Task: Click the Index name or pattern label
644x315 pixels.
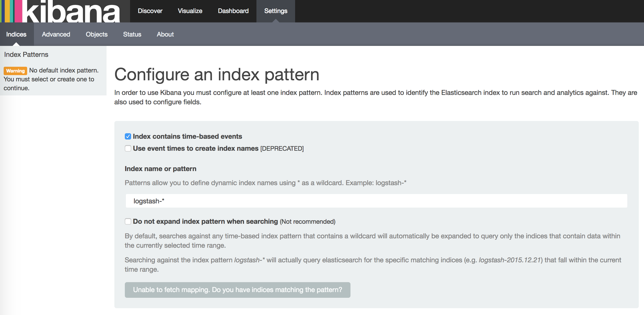Action: (160, 169)
